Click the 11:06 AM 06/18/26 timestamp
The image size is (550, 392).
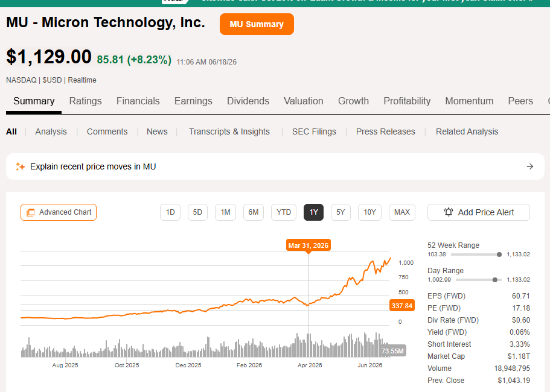click(206, 62)
